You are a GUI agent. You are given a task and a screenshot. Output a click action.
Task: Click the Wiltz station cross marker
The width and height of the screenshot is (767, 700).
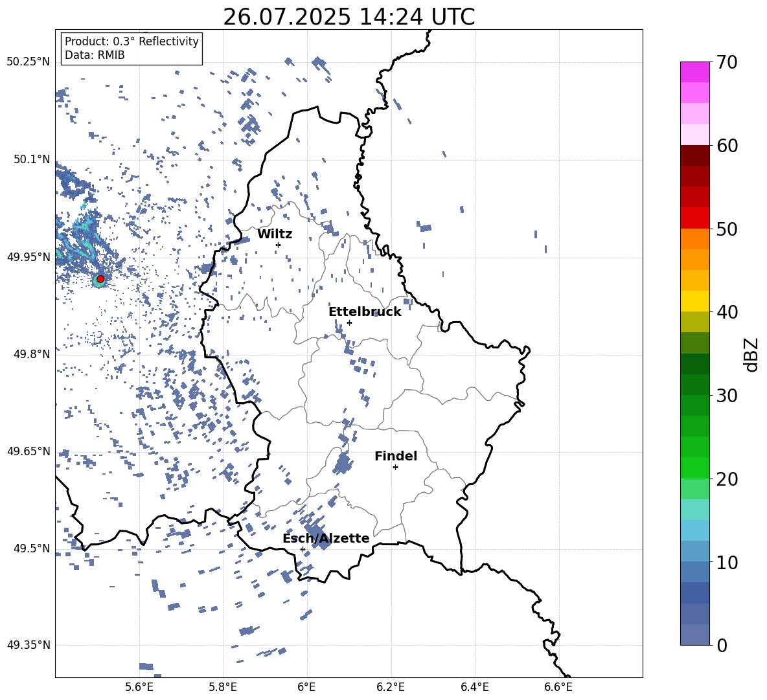click(279, 245)
